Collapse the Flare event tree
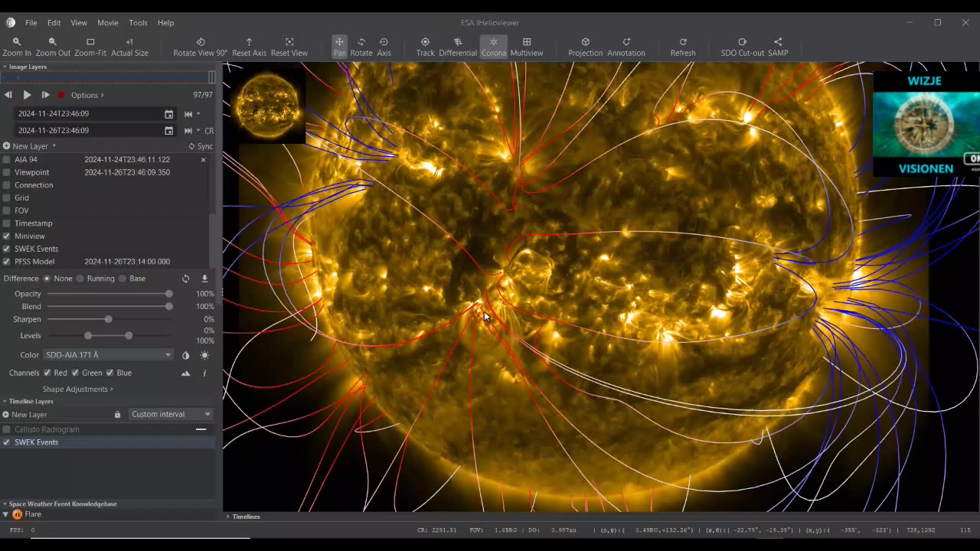The width and height of the screenshot is (980, 551). (x=5, y=514)
